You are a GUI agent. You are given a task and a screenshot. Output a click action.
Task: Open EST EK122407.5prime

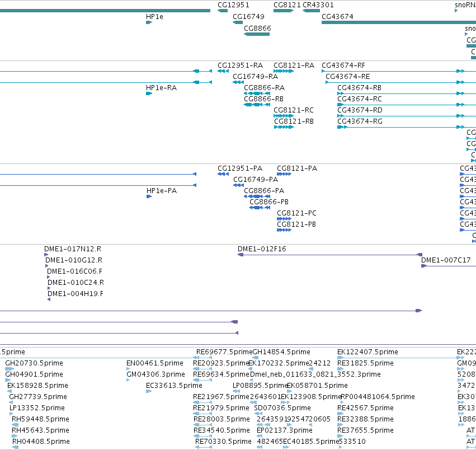point(367,352)
